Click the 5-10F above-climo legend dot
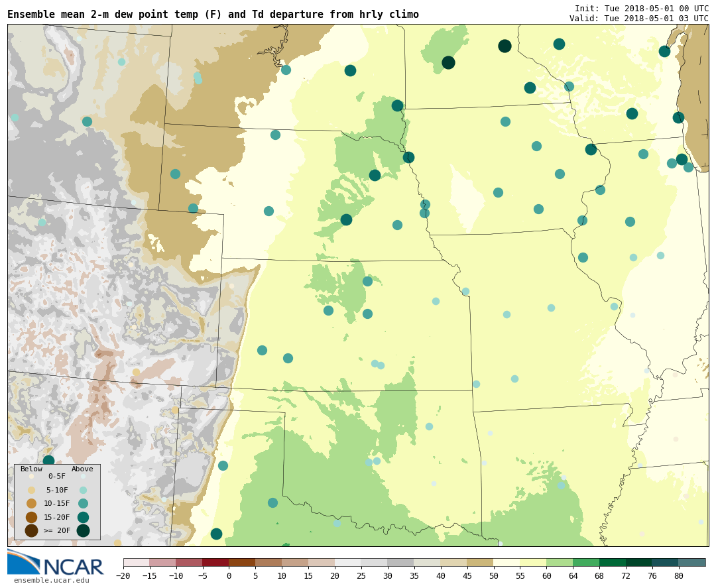The height and width of the screenshot is (588, 716). 83,491
